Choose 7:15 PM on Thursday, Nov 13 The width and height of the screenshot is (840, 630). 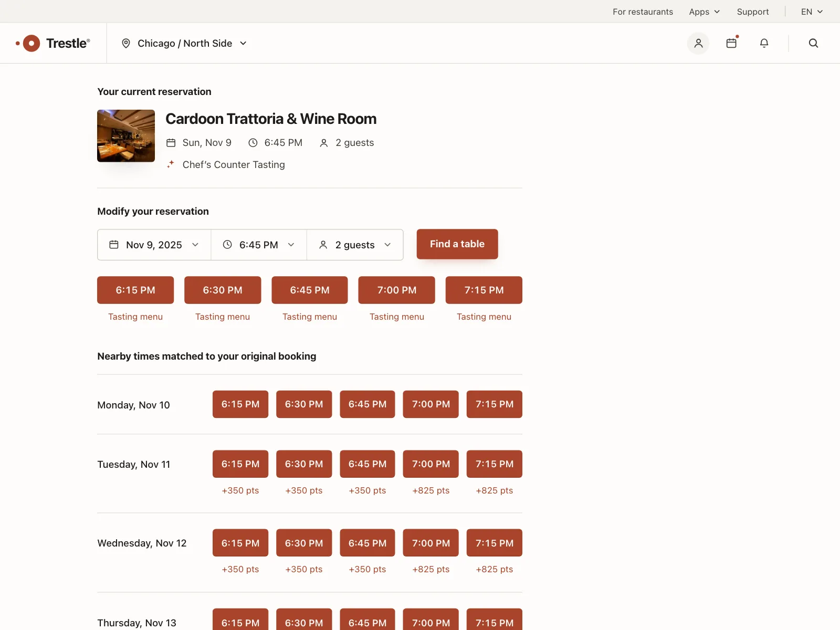pos(495,620)
